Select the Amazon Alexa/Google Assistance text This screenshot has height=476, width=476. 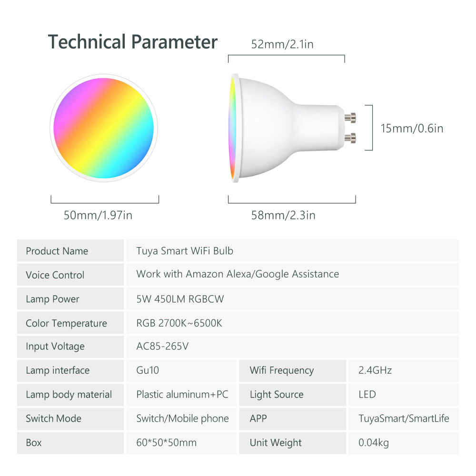pos(238,274)
